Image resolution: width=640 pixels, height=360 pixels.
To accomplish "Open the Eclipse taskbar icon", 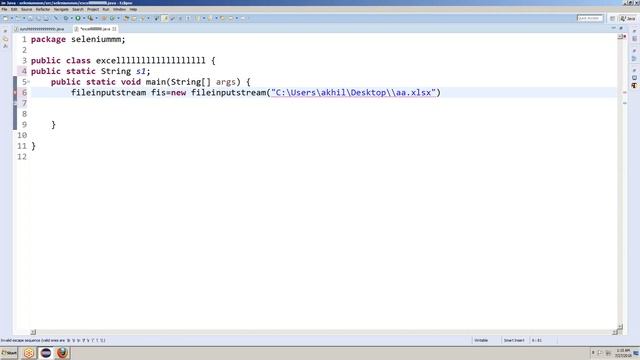I will (46, 353).
